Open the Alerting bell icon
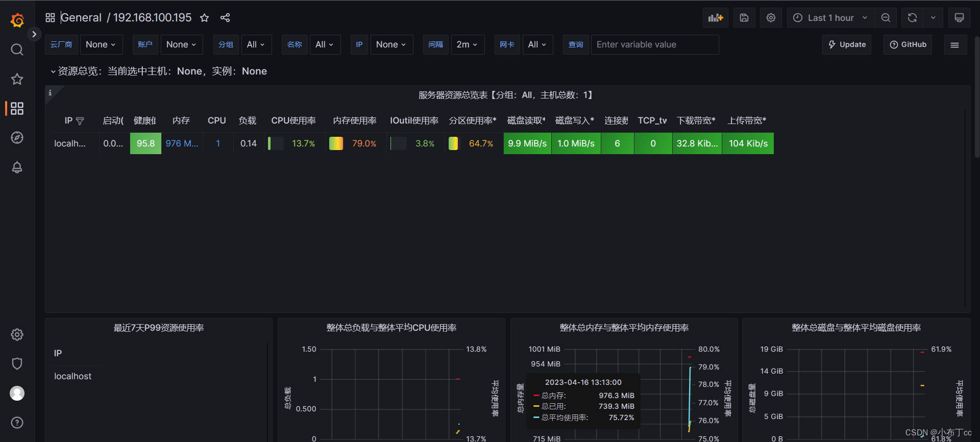Viewport: 980px width, 442px height. (x=17, y=167)
